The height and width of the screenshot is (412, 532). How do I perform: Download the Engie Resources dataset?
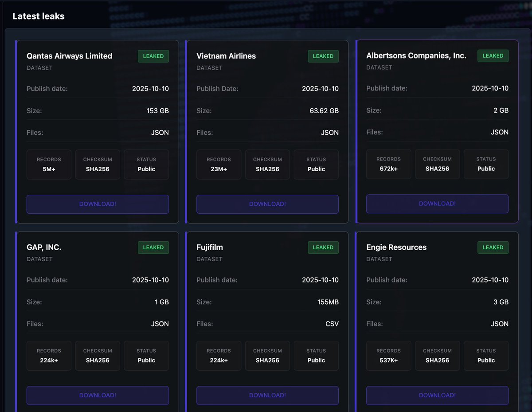(x=437, y=395)
